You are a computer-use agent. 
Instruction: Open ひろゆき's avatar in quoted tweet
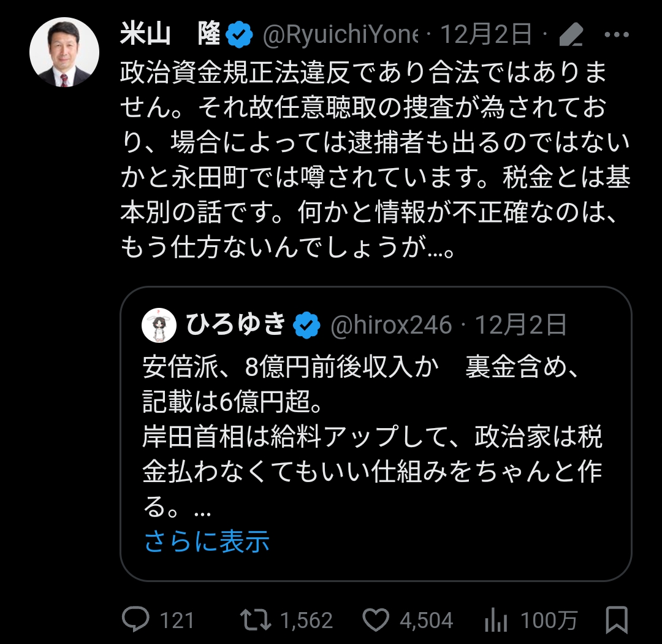(159, 325)
